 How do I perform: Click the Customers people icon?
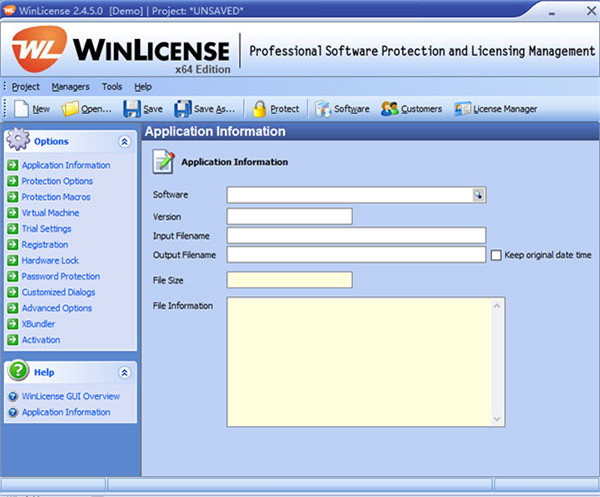[x=390, y=109]
